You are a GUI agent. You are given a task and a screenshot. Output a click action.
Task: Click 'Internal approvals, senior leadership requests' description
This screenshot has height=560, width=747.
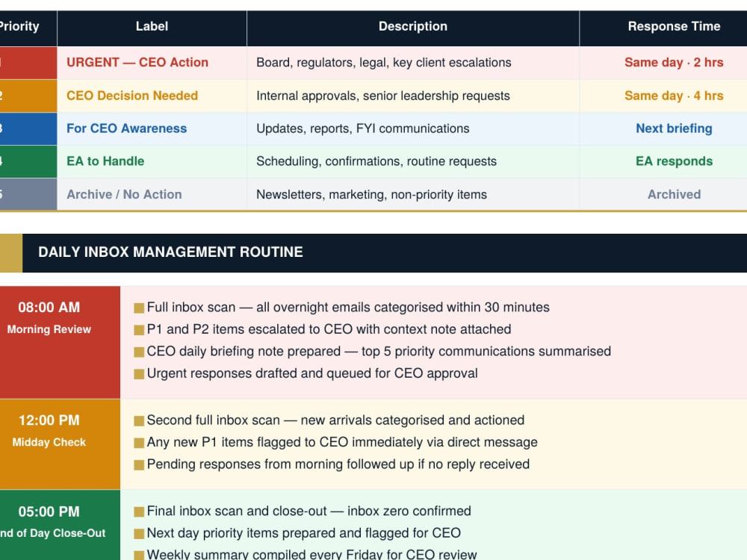click(x=383, y=96)
